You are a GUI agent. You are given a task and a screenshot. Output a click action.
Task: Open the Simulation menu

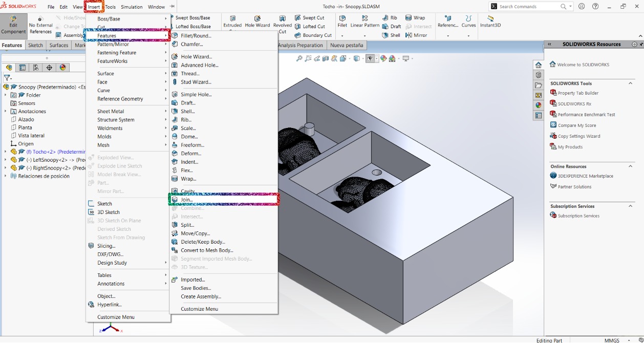(x=132, y=7)
